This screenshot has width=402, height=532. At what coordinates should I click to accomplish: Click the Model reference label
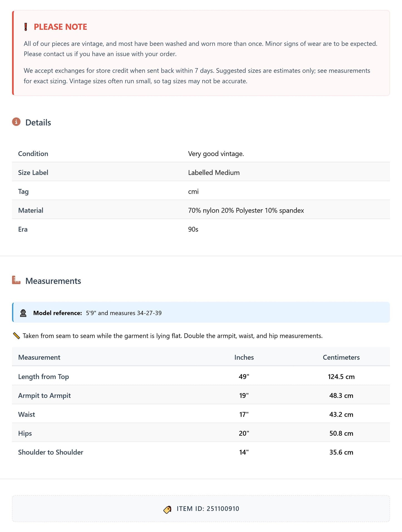58,313
